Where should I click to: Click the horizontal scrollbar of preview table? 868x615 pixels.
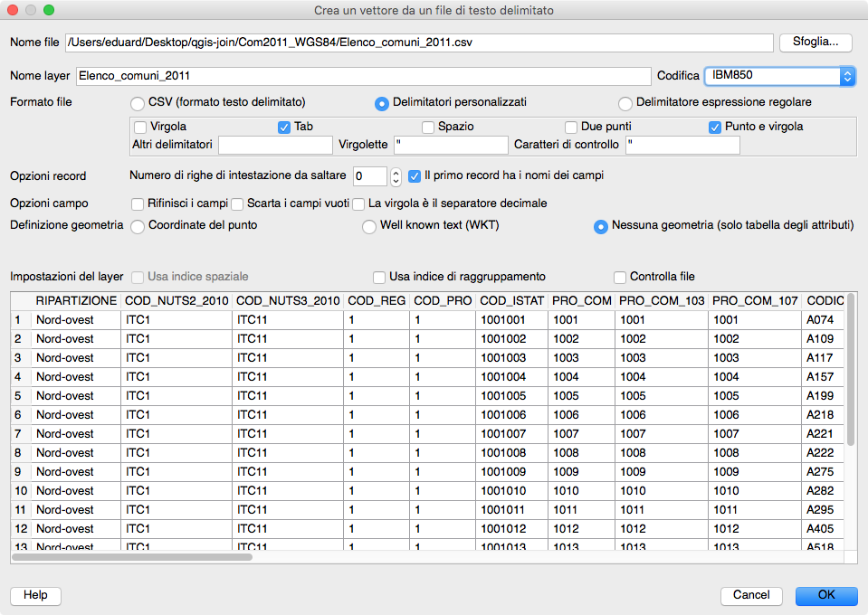pyautogui.click(x=132, y=557)
